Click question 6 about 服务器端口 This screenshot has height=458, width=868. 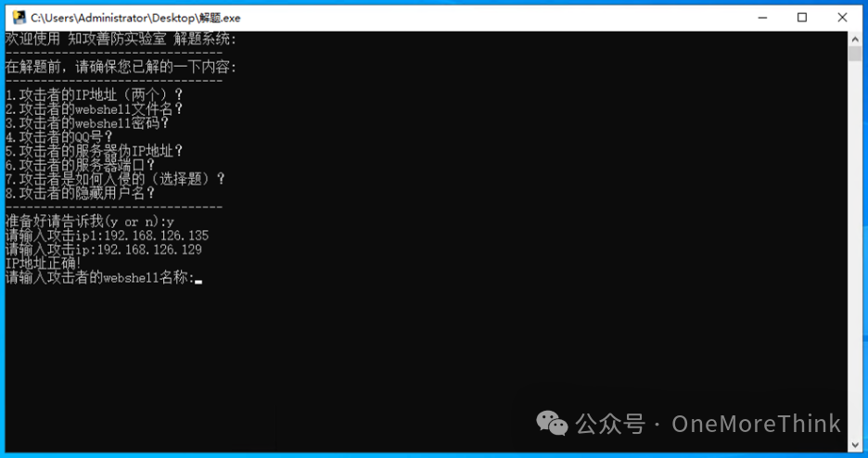pyautogui.click(x=81, y=165)
